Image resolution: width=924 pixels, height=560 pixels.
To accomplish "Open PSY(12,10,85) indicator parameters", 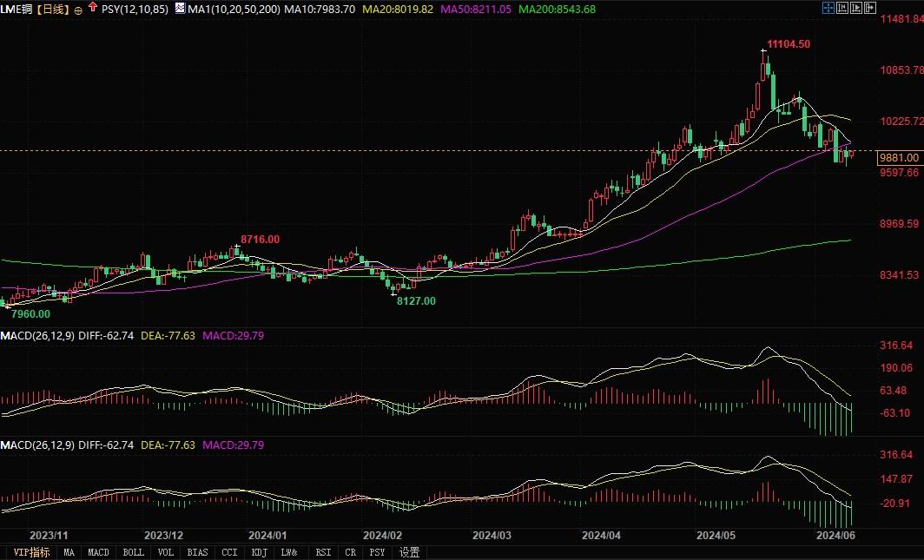I will [135, 9].
